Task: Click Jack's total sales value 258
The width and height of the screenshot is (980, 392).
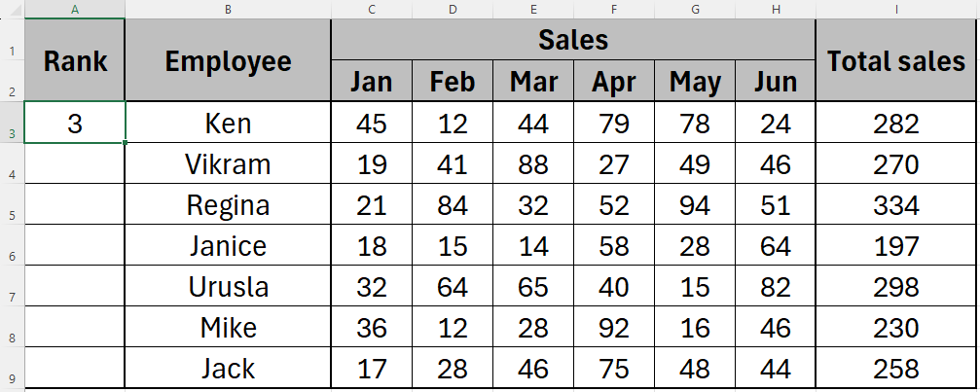Action: 896,369
